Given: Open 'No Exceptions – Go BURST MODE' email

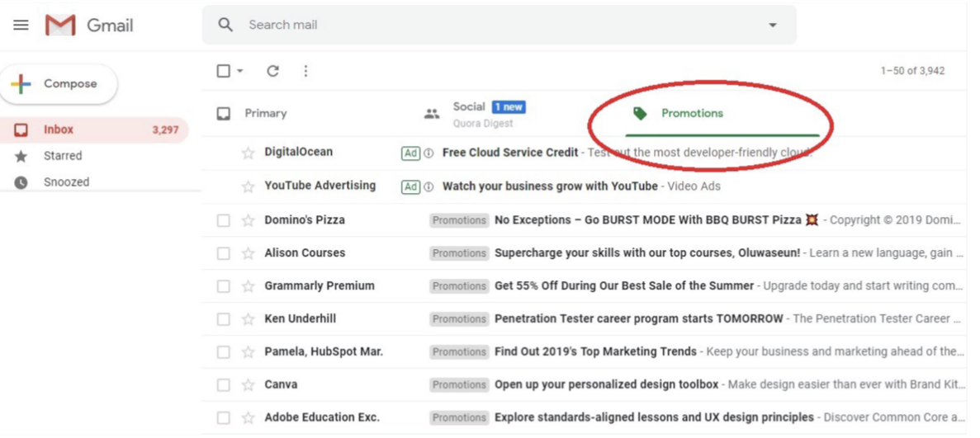Looking at the screenshot, I should (x=647, y=220).
